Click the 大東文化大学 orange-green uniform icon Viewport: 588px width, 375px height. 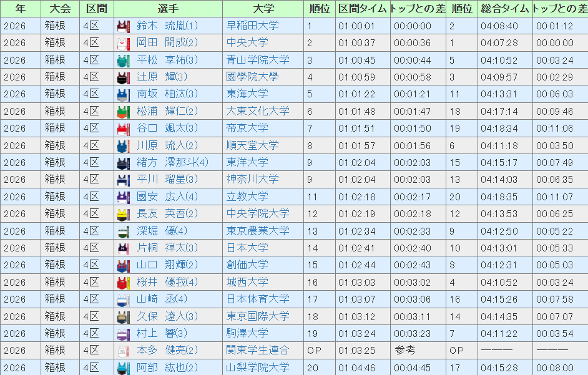click(x=123, y=112)
